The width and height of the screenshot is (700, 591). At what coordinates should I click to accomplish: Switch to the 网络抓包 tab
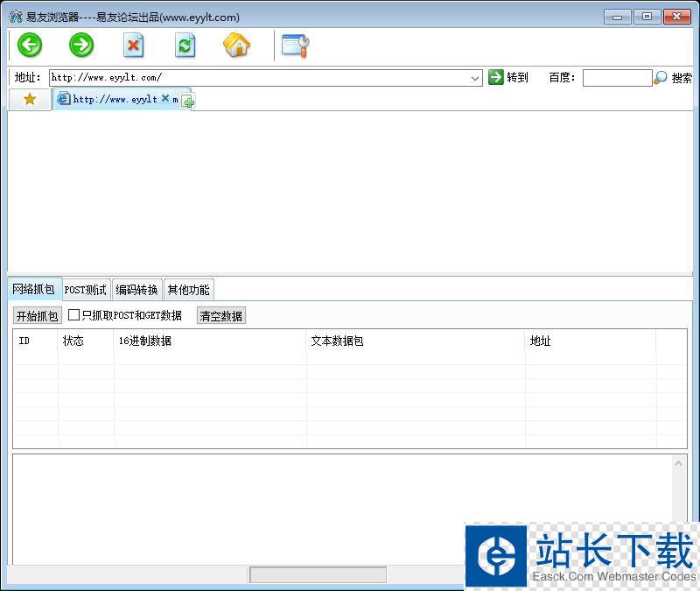click(x=34, y=290)
